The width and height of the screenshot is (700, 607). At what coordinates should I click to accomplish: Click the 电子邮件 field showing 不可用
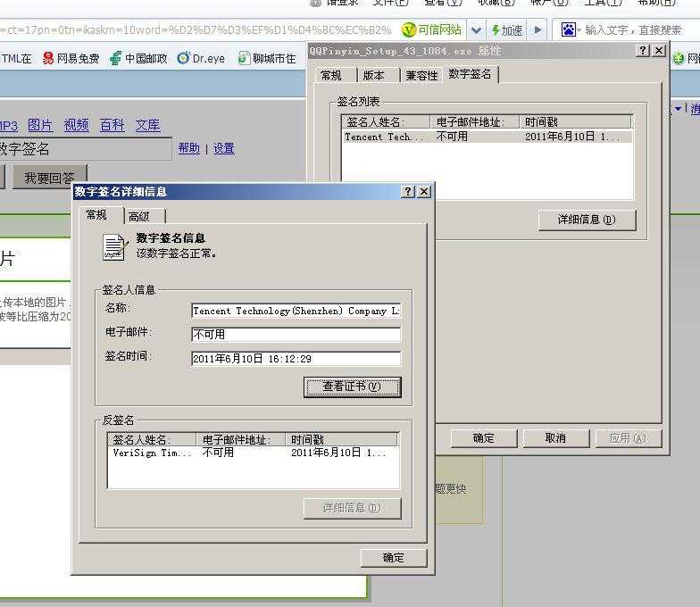(x=296, y=335)
